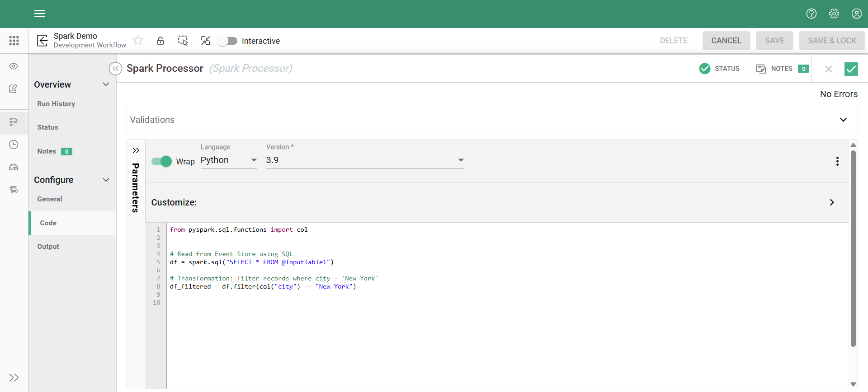Disable the Wrap toggle
The image size is (868, 392).
(161, 161)
